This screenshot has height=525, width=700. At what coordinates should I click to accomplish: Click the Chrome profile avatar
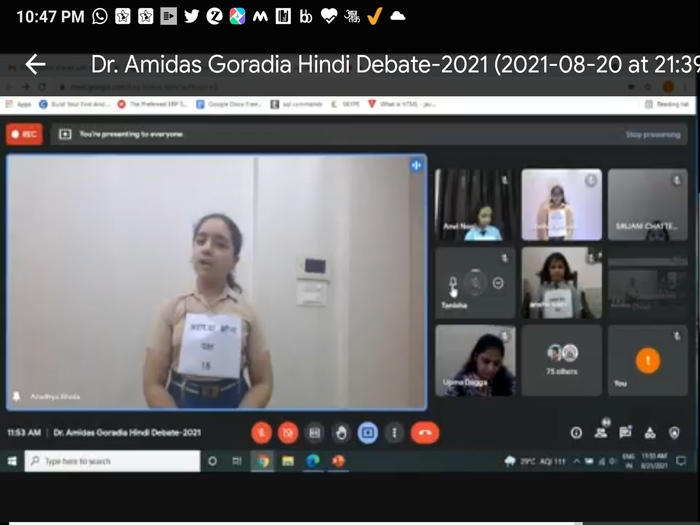point(668,87)
